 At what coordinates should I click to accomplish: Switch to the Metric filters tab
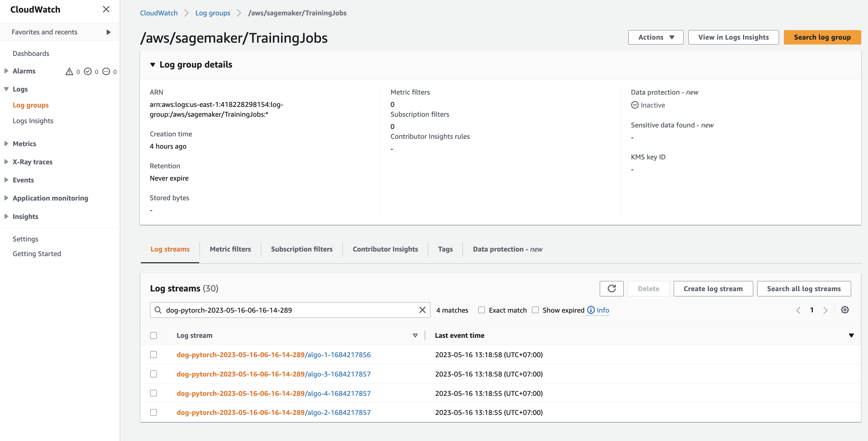[x=230, y=249]
